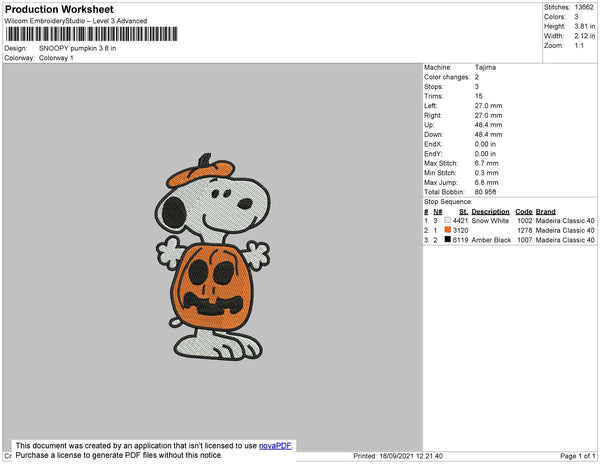600x464 pixels.
Task: Click the design name SNOOPY pumpkin 3.8 in
Action: point(77,48)
